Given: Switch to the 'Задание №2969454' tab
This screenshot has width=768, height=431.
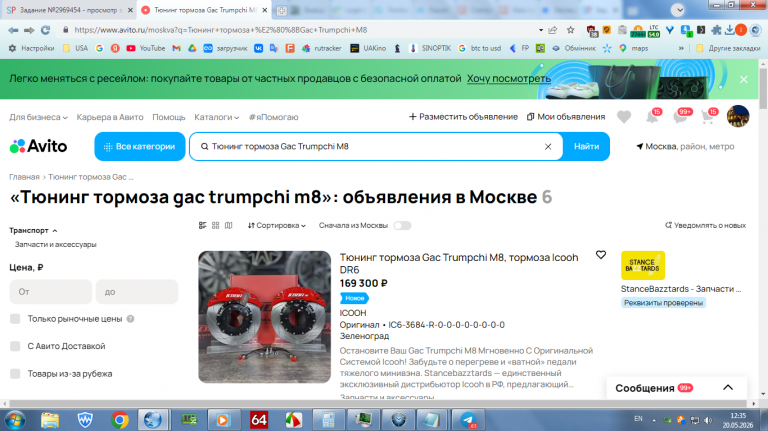Looking at the screenshot, I should 68,10.
